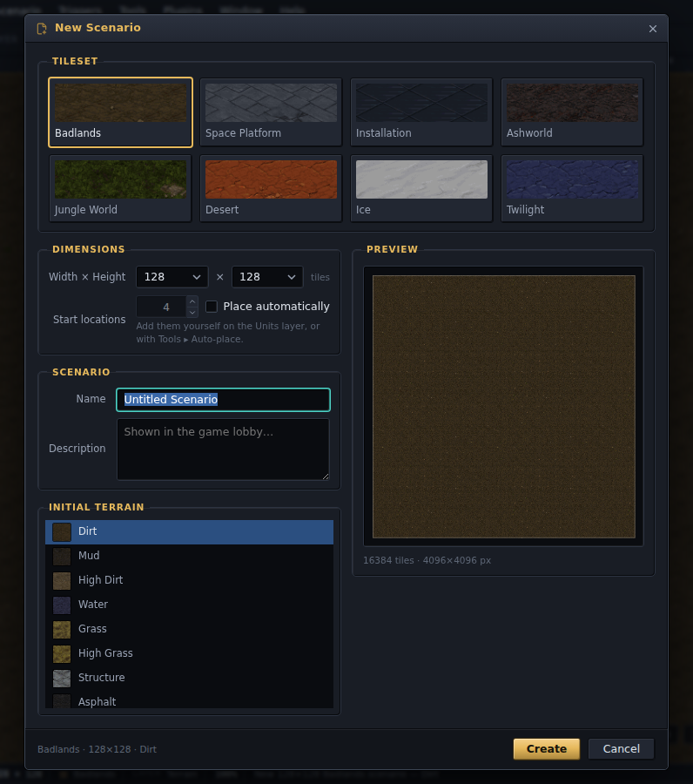The height and width of the screenshot is (784, 693).
Task: Decrease start locations with down arrow
Action: (x=192, y=313)
